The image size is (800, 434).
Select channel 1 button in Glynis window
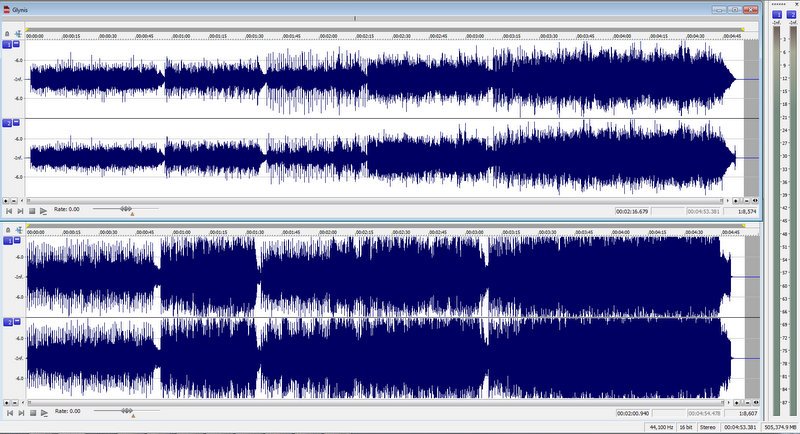[x=7, y=44]
